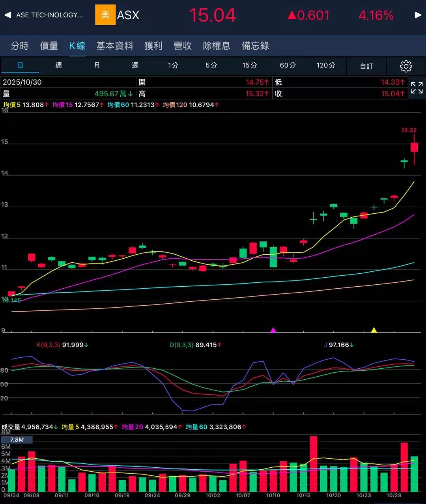
Task: Open chart settings gear icon
Action: pyautogui.click(x=406, y=66)
